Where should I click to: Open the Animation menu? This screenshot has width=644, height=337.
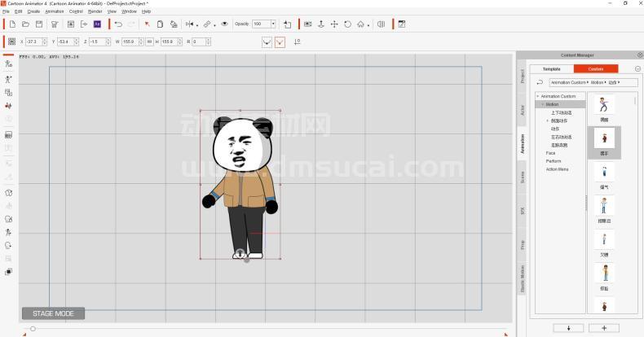point(55,11)
